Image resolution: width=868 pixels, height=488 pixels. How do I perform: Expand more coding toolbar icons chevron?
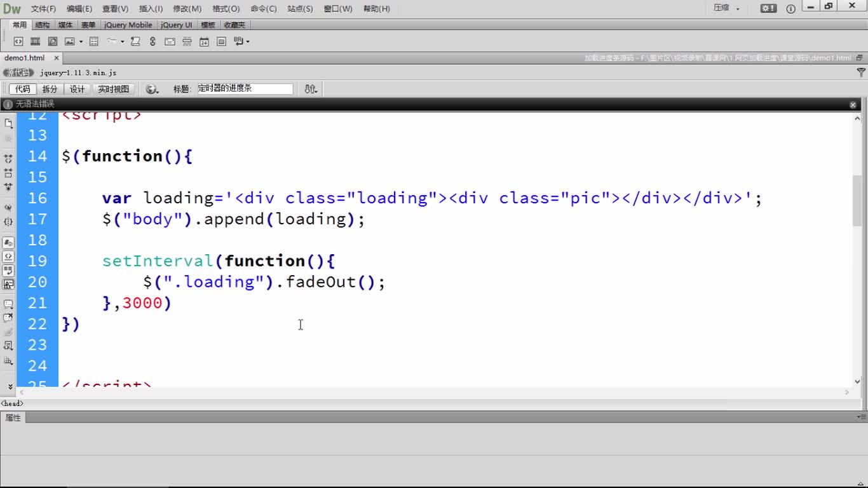[x=10, y=386]
